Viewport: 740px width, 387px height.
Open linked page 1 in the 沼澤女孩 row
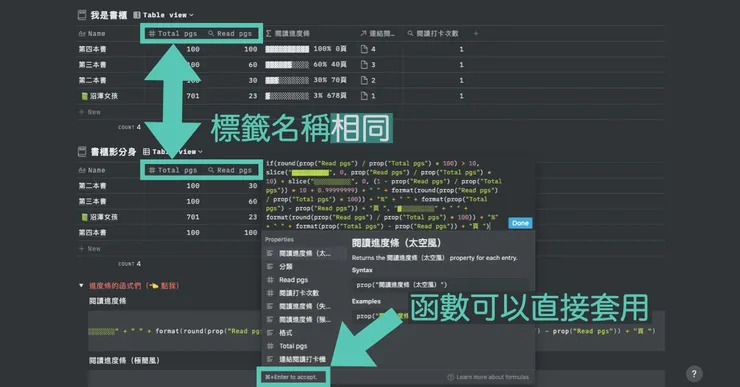click(x=368, y=96)
